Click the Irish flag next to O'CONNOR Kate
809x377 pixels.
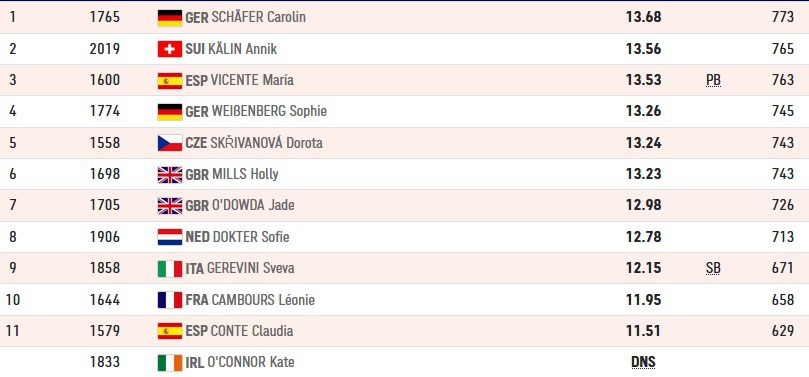click(170, 363)
